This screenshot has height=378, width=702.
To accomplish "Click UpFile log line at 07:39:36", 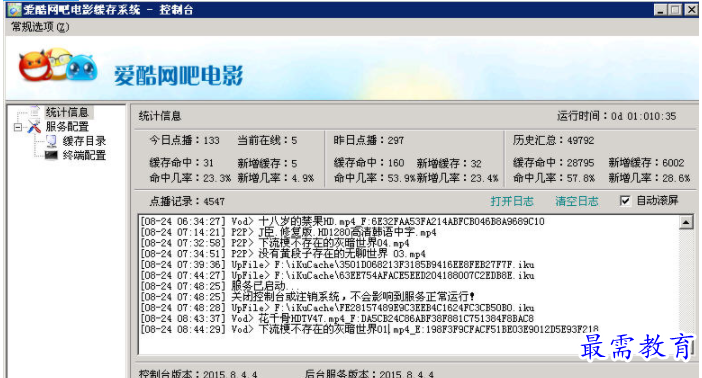I will [338, 265].
